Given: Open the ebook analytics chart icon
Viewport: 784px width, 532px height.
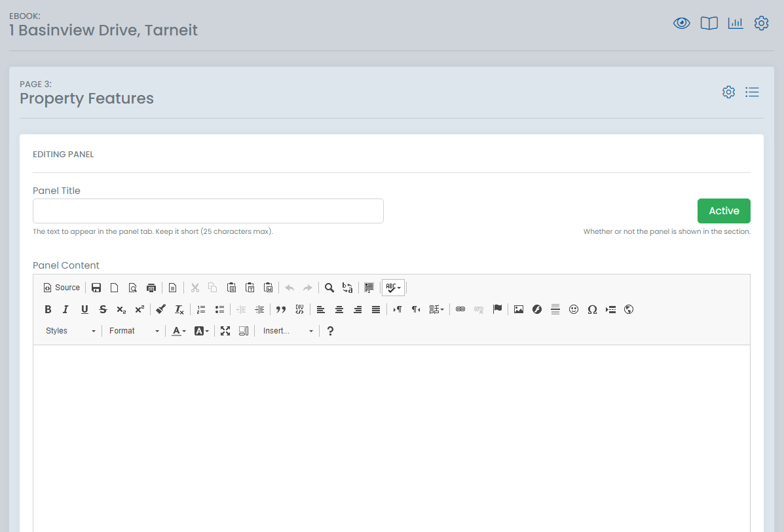Looking at the screenshot, I should tap(736, 24).
